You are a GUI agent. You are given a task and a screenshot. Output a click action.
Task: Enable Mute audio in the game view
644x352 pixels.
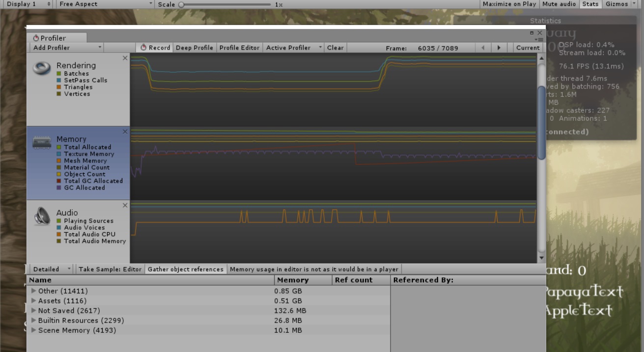tap(559, 4)
